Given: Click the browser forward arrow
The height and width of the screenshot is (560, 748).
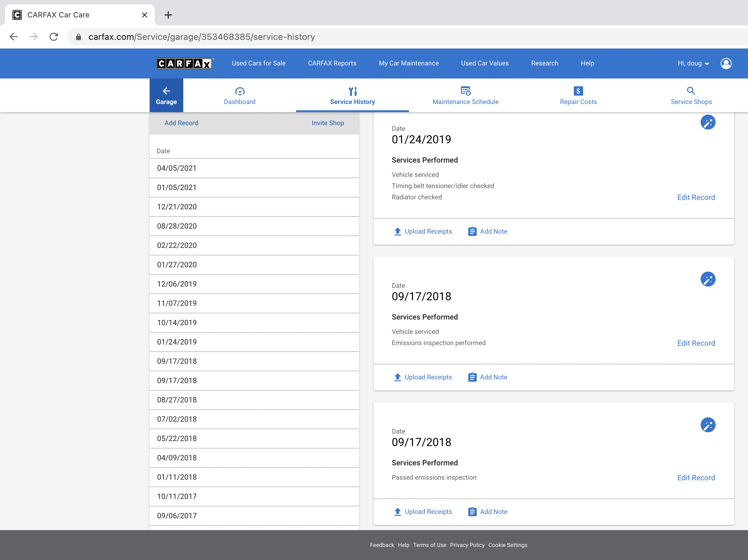Looking at the screenshot, I should pyautogui.click(x=33, y=37).
